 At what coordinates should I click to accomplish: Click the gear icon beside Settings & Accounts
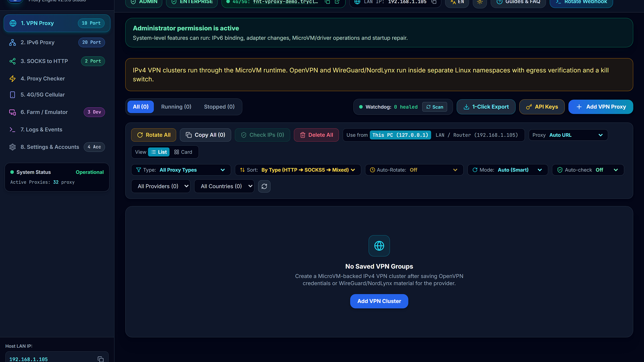click(13, 147)
